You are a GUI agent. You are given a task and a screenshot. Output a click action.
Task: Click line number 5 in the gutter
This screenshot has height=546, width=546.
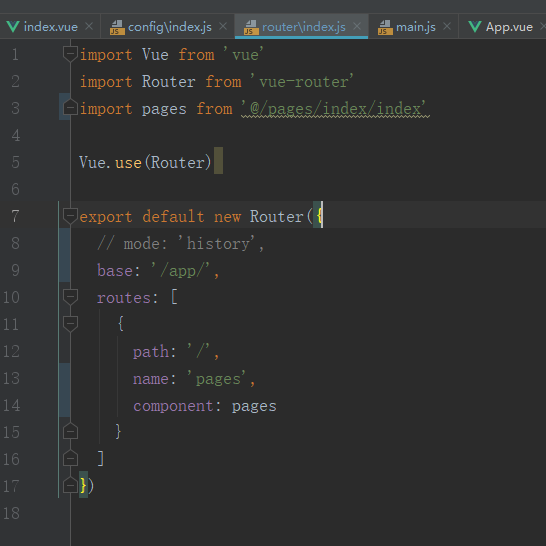15,162
